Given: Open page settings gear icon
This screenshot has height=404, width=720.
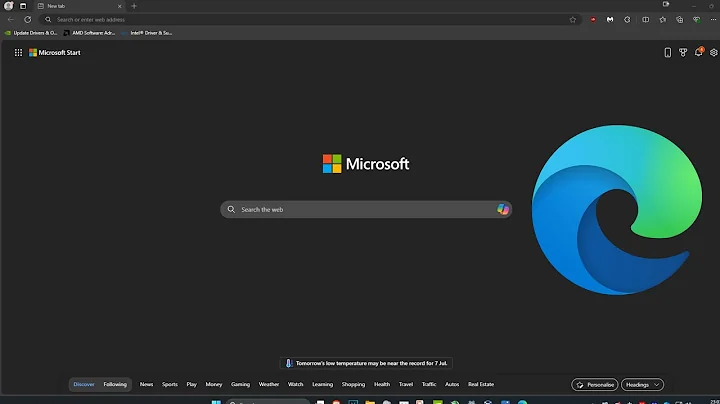Looking at the screenshot, I should coord(714,52).
